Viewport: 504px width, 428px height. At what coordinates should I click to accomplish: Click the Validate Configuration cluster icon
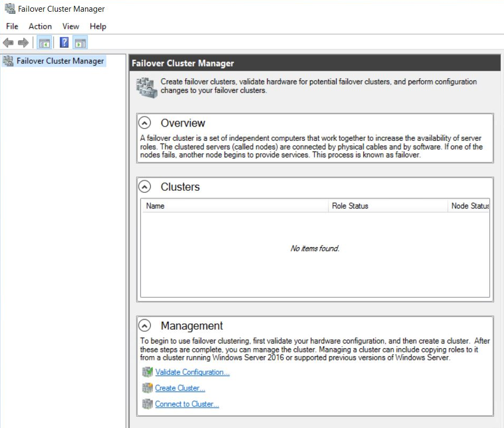click(x=147, y=372)
